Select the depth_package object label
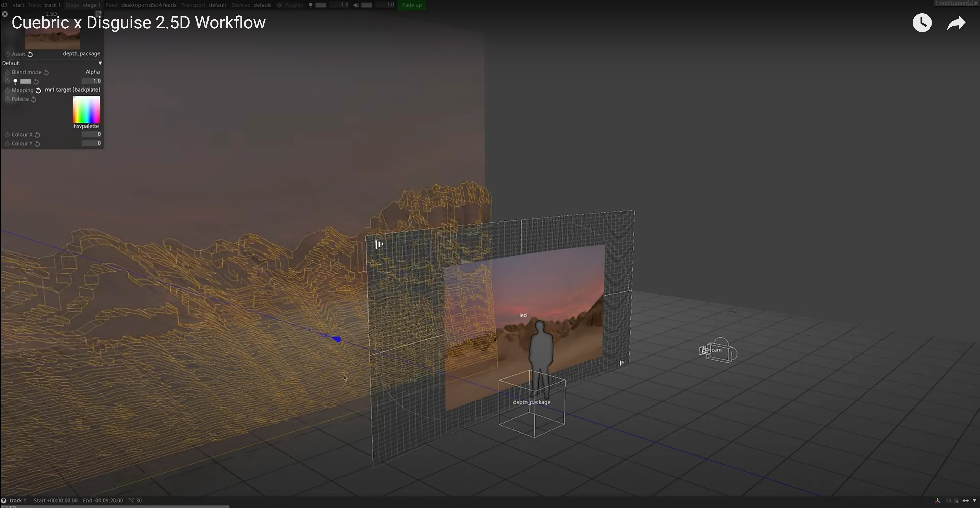The height and width of the screenshot is (508, 980). [531, 402]
